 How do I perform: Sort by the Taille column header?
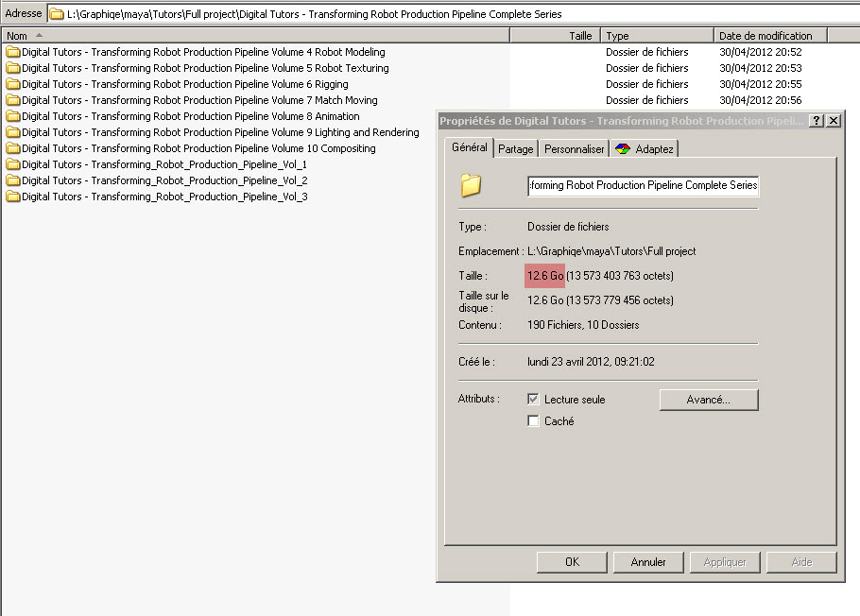point(556,36)
